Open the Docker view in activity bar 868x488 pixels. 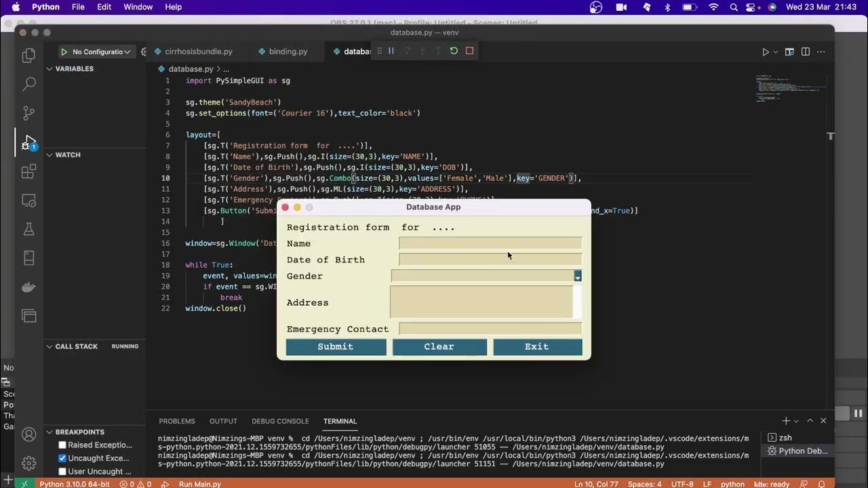(x=28, y=287)
